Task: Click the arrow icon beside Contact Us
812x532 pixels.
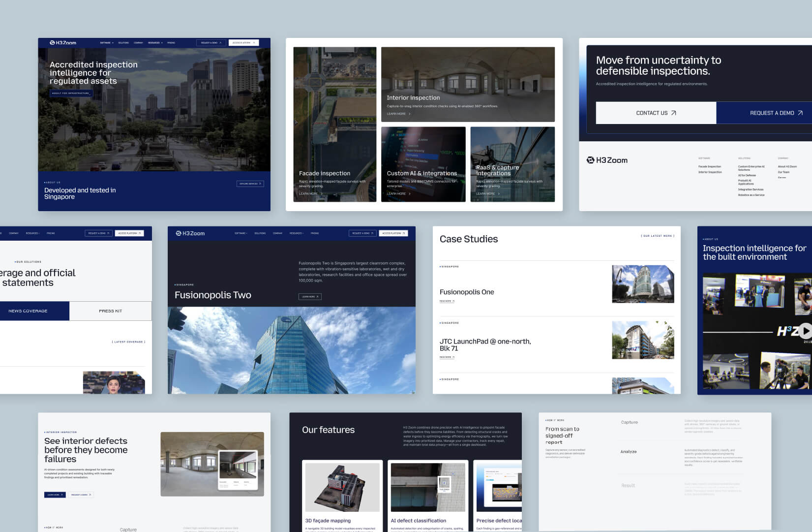Action: coord(673,113)
